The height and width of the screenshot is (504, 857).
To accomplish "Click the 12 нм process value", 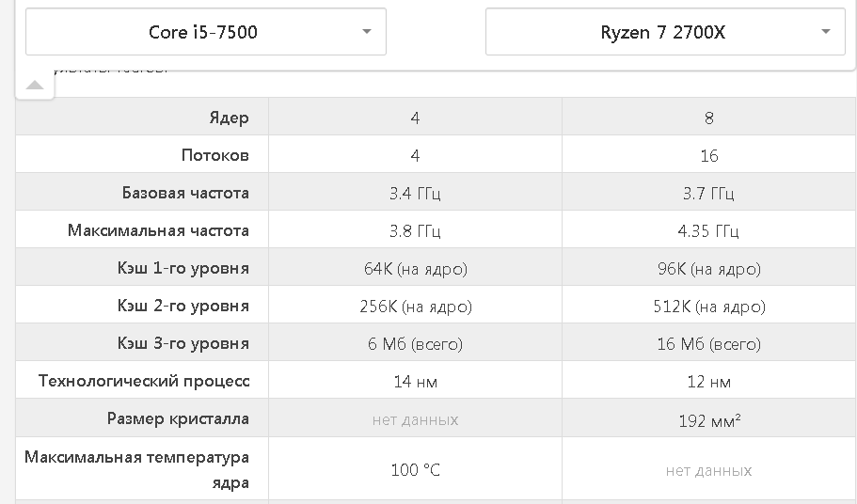I will click(708, 382).
